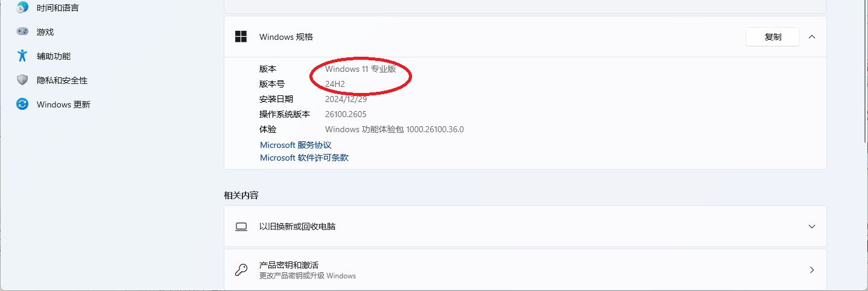
Task: Switch to Windows 更新 settings page
Action: (x=63, y=104)
